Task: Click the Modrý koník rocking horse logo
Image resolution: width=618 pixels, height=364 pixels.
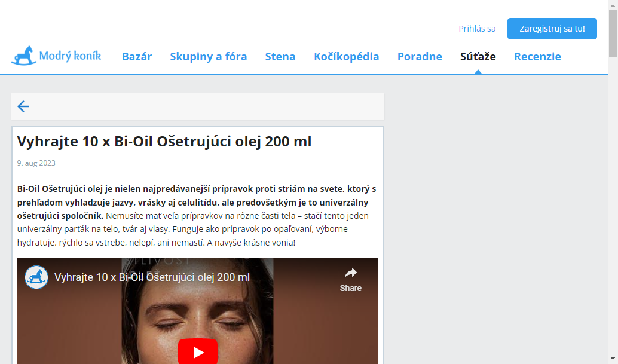Action: 24,56
